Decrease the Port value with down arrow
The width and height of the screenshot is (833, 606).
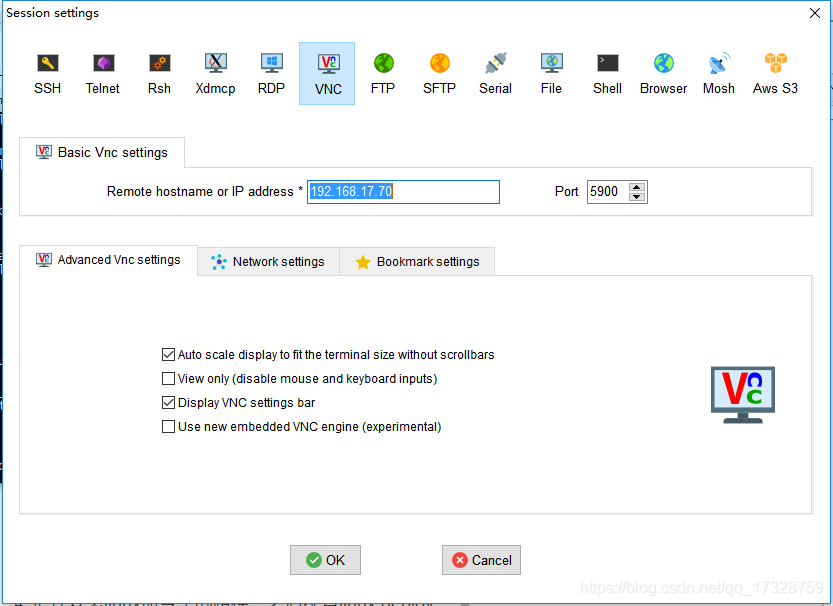pos(637,197)
